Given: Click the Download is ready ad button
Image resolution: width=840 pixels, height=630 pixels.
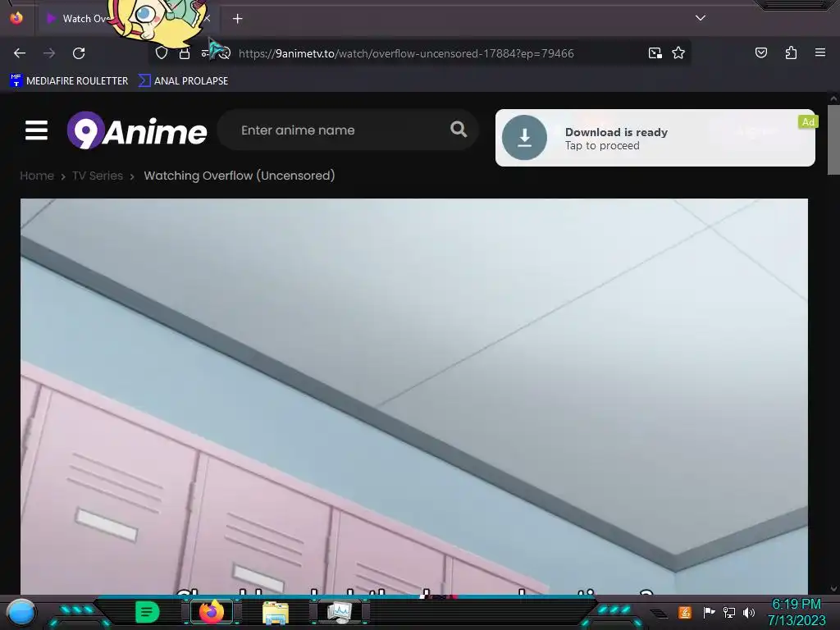Looking at the screenshot, I should [x=655, y=138].
